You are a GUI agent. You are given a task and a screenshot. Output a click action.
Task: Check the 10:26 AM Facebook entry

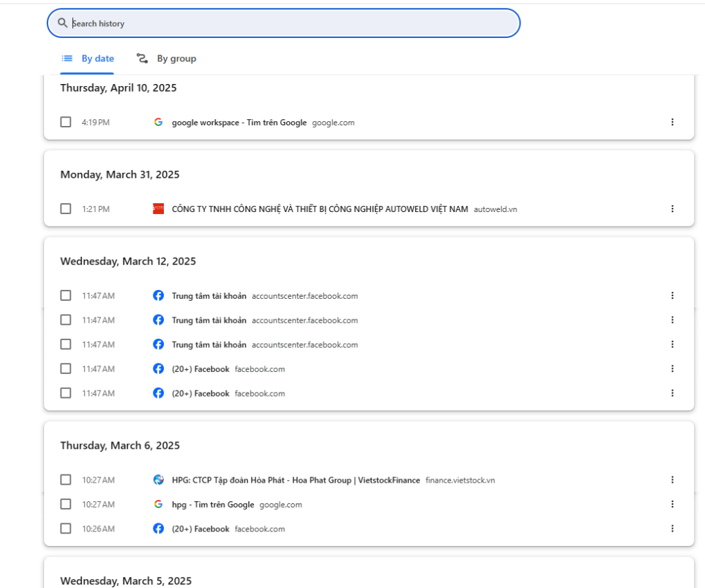(x=65, y=529)
